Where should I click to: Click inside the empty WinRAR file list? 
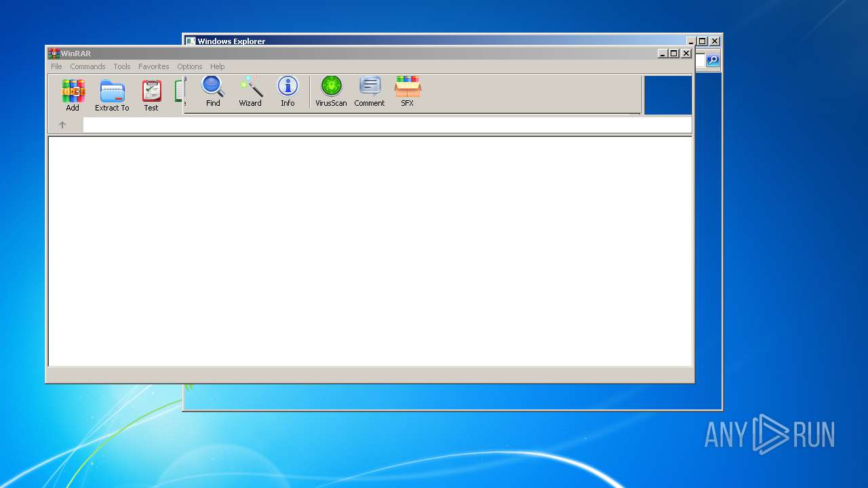tap(370, 251)
